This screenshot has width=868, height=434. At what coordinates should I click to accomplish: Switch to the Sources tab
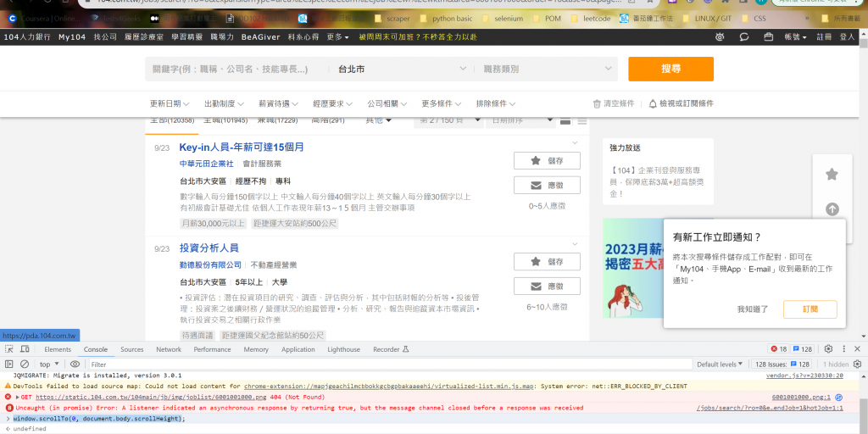pos(131,349)
